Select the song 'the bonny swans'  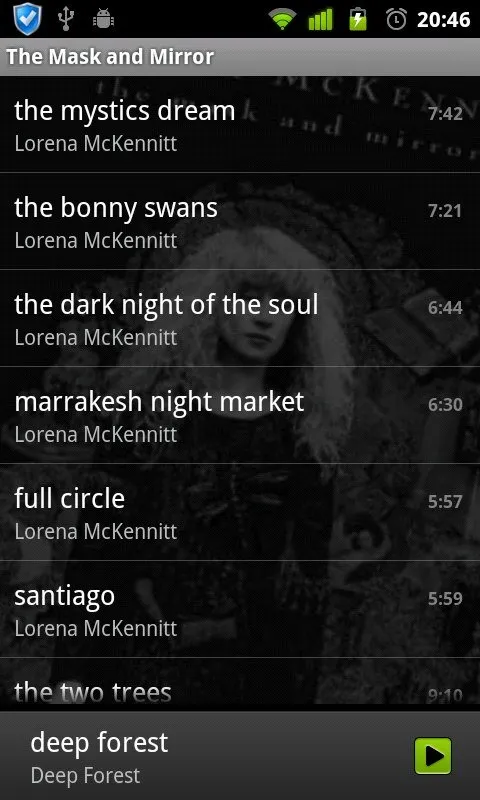[x=240, y=221]
